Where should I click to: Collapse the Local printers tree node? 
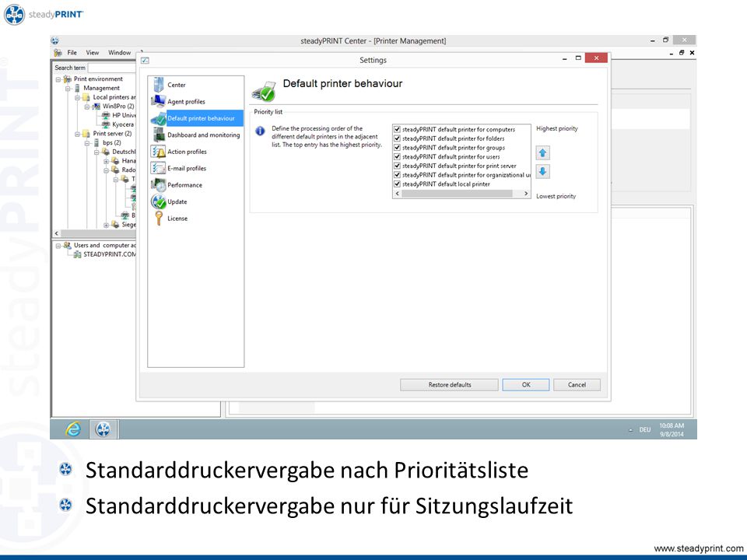[78, 98]
